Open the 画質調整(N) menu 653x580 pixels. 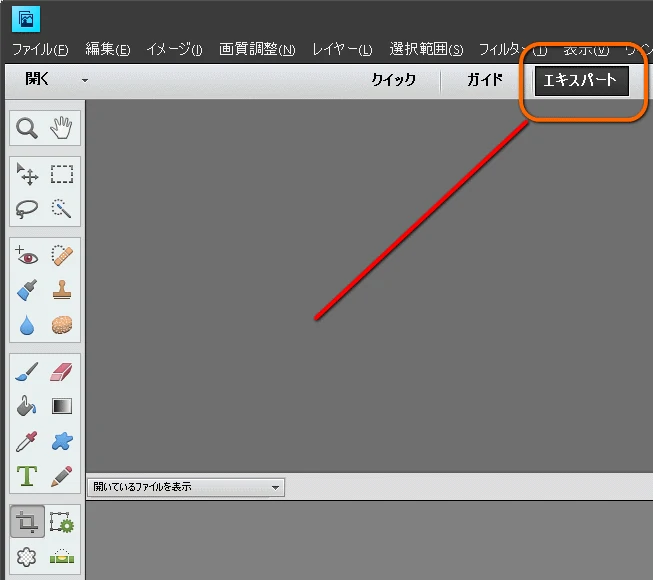[257, 50]
